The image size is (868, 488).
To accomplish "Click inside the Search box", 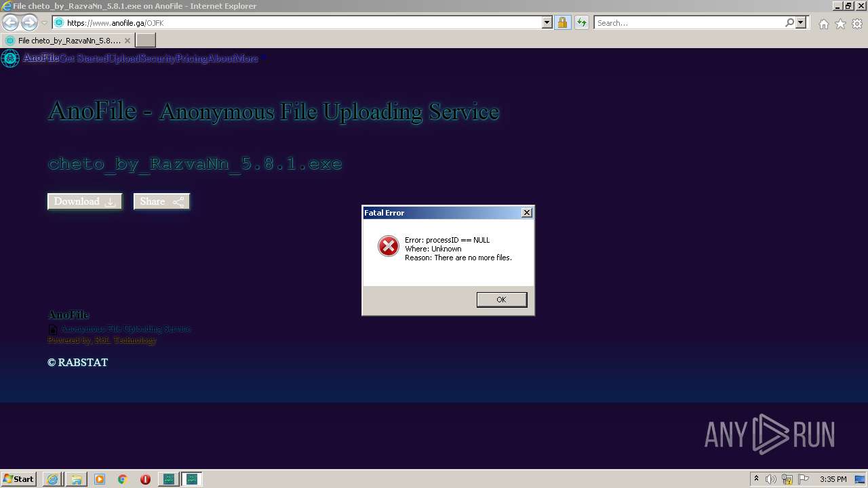I will pyautogui.click(x=690, y=23).
